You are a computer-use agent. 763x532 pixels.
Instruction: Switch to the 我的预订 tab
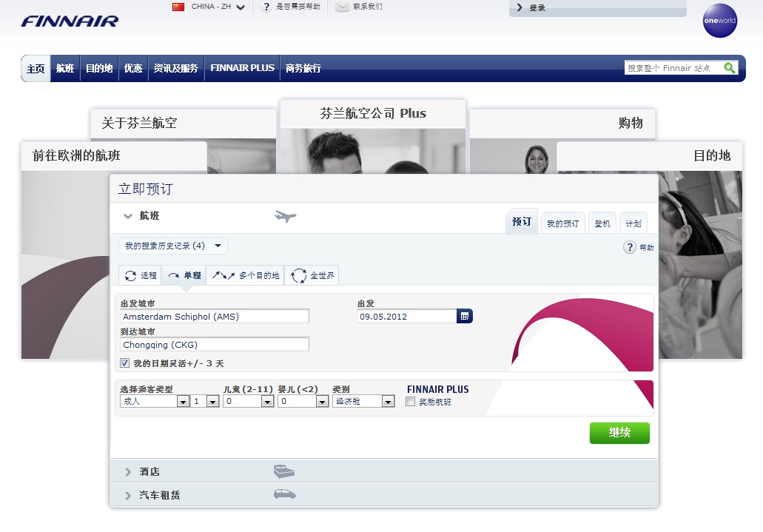click(x=562, y=223)
